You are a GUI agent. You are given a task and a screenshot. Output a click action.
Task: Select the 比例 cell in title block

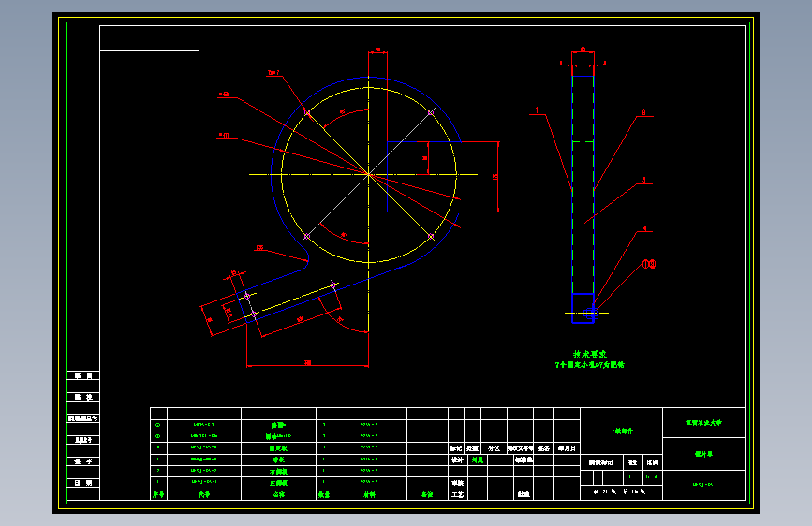tap(653, 461)
